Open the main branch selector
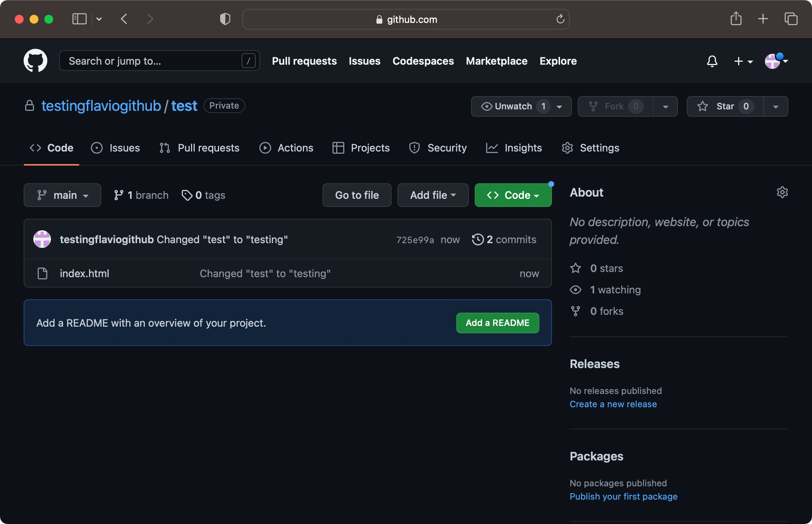This screenshot has width=812, height=524. point(62,195)
